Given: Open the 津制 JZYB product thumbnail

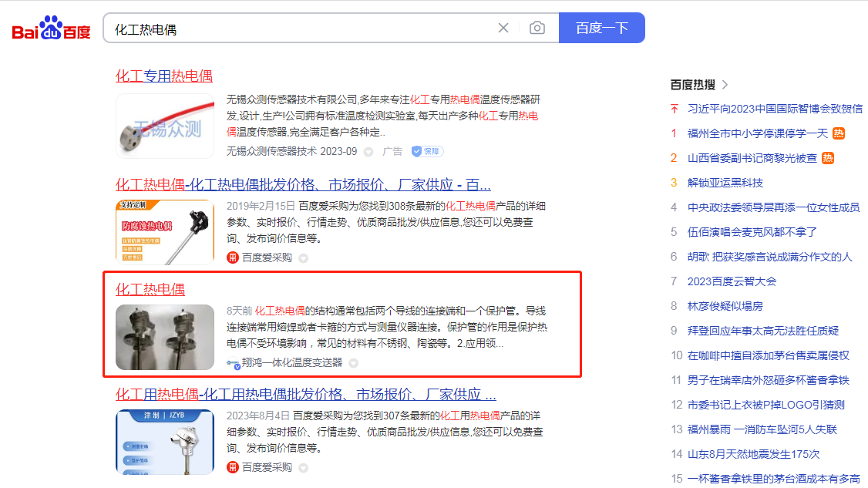Looking at the screenshot, I should (165, 442).
